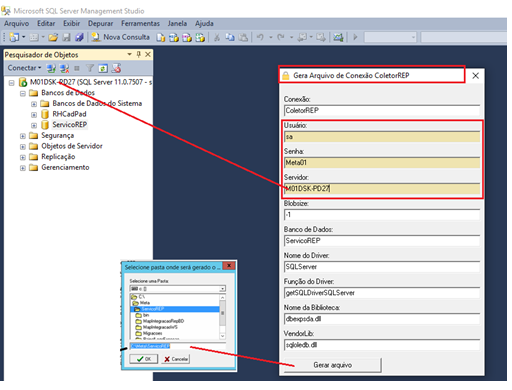Click the Pin auto-hide icon of Pesquisador de Objetos
Viewport: 512px width, 390px height.
tap(139, 54)
